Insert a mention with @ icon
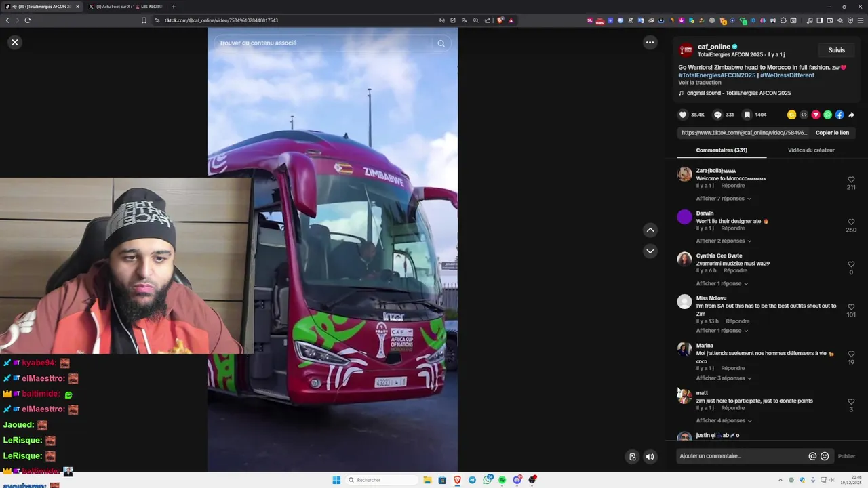Viewport: 868px width, 488px height. point(812,456)
